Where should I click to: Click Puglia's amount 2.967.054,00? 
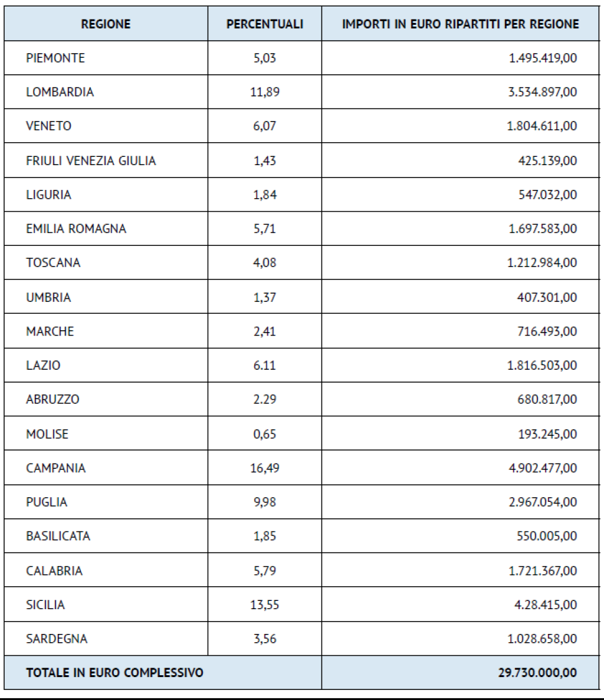(x=543, y=502)
